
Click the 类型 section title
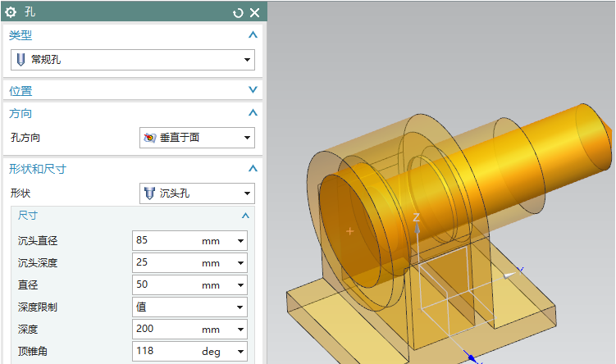pos(21,35)
